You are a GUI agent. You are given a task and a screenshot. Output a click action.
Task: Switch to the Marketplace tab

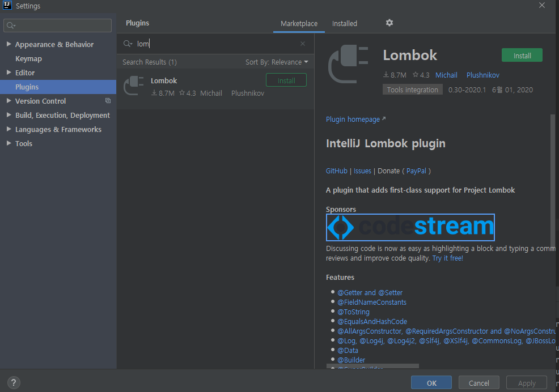(299, 24)
